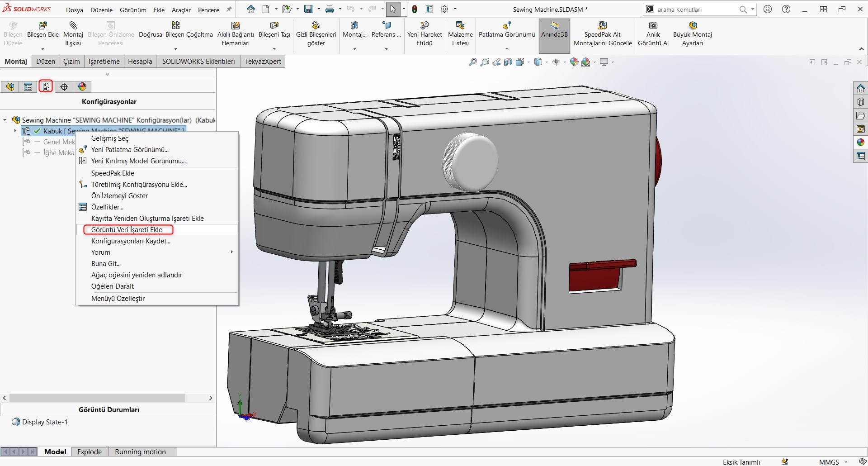Viewport: 868px width, 466px height.
Task: Open the Running motion tab
Action: click(x=140, y=452)
